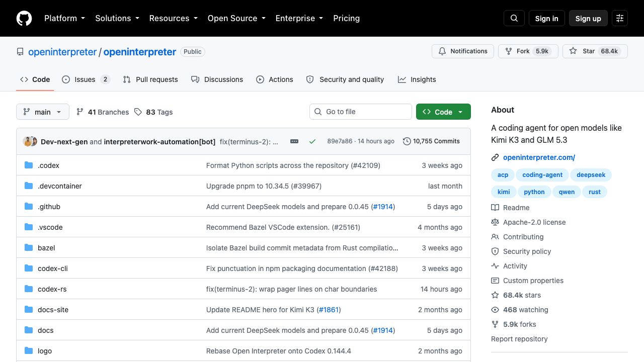644x362 pixels.
Task: Click the search magnifier icon in header
Action: click(514, 18)
